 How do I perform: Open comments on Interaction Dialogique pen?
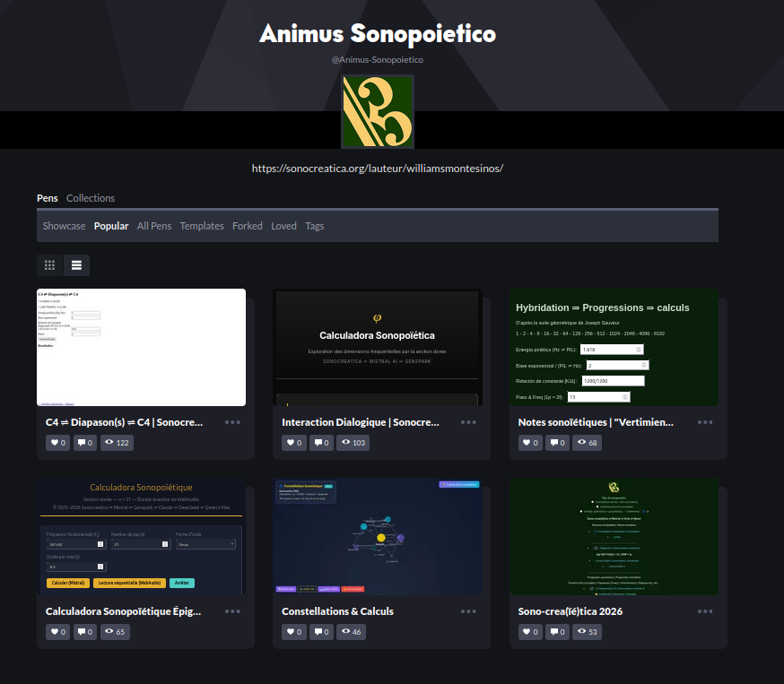pyautogui.click(x=321, y=443)
